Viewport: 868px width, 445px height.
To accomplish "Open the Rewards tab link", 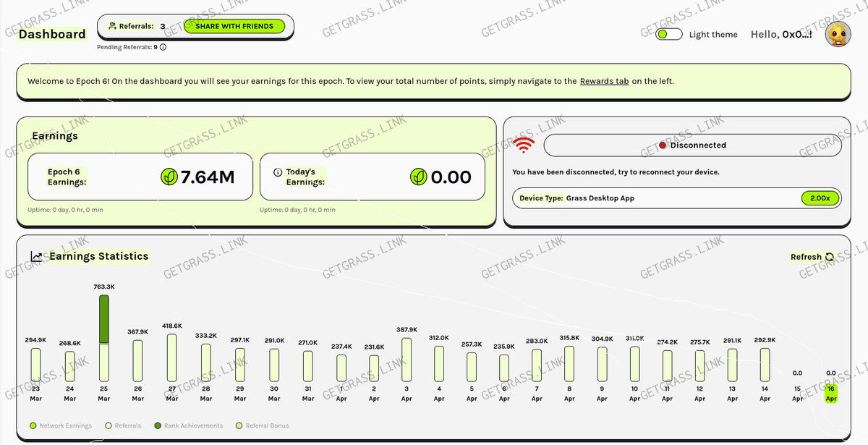I will (x=604, y=81).
